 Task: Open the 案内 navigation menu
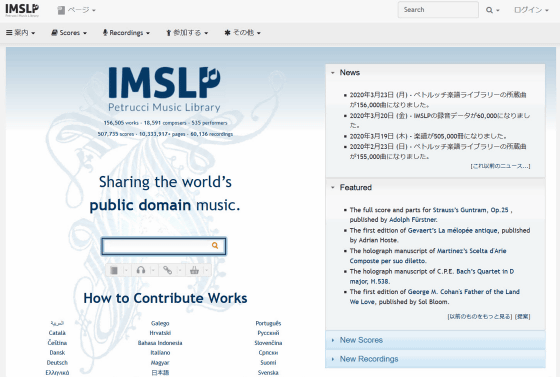[21, 32]
